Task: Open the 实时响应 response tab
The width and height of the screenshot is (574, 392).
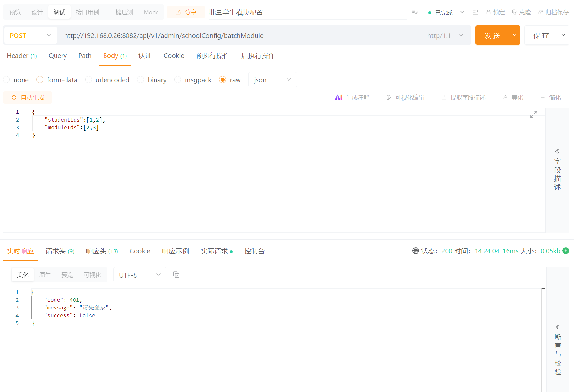Action: (20, 251)
